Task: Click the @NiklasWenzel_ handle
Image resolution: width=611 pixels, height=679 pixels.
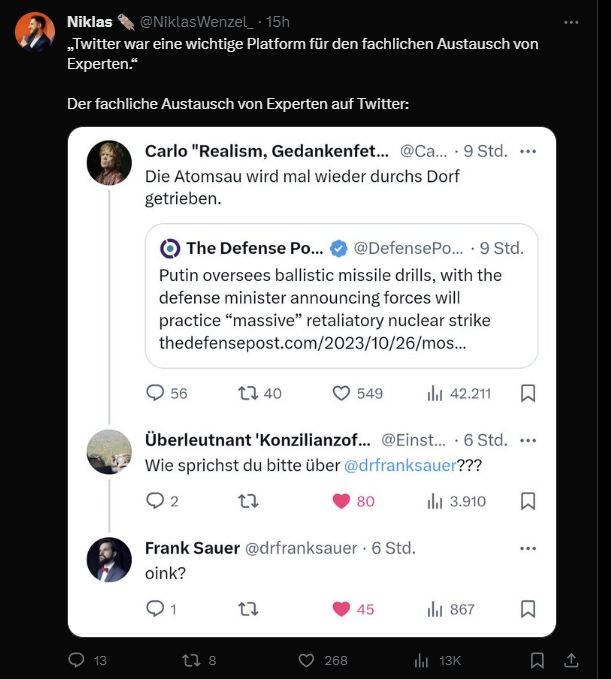Action: click(197, 22)
